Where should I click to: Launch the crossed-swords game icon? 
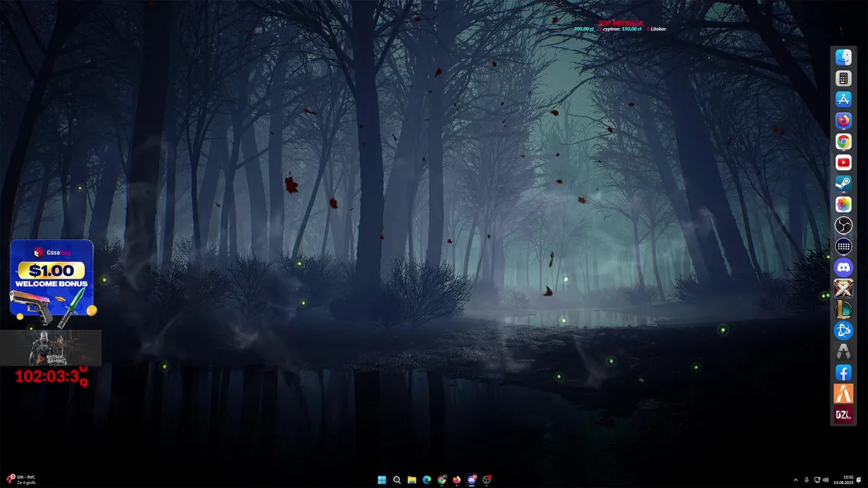[843, 289]
